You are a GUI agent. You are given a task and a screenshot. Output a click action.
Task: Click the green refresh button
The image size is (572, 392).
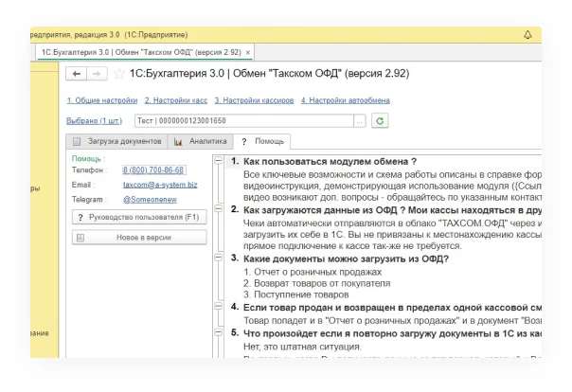380,120
